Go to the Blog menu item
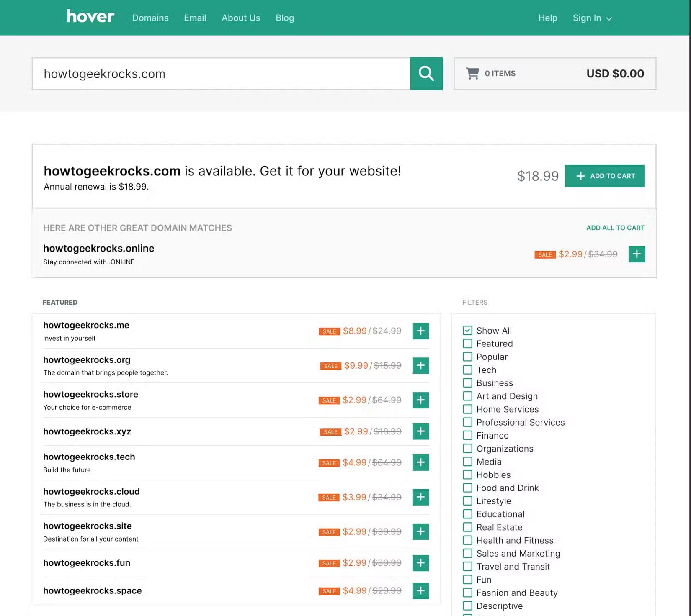 pyautogui.click(x=285, y=18)
